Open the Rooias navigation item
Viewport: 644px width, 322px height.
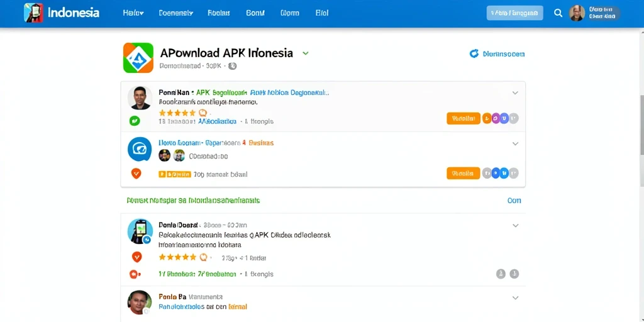[x=219, y=13]
